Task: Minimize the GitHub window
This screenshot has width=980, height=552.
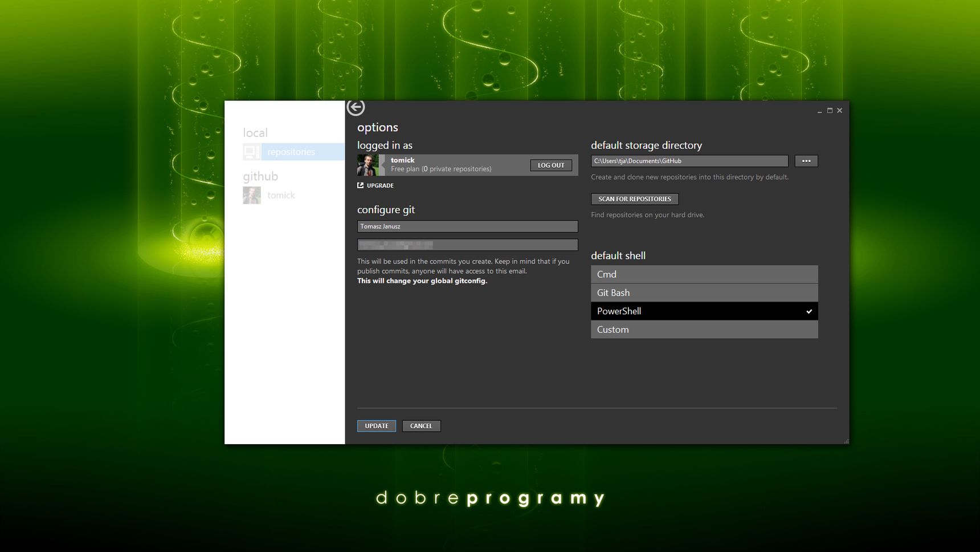Action: click(819, 111)
